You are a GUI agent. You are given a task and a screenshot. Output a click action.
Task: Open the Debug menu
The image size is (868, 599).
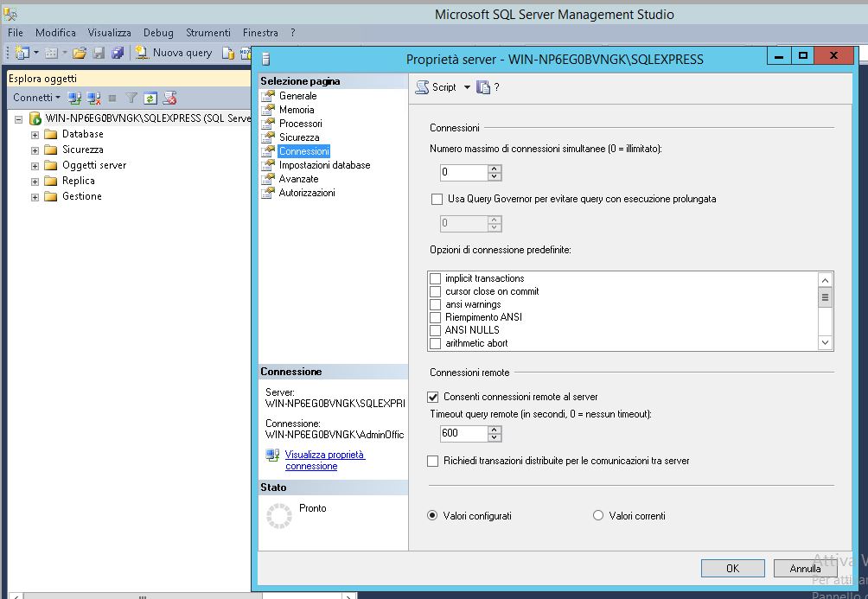[x=158, y=33]
